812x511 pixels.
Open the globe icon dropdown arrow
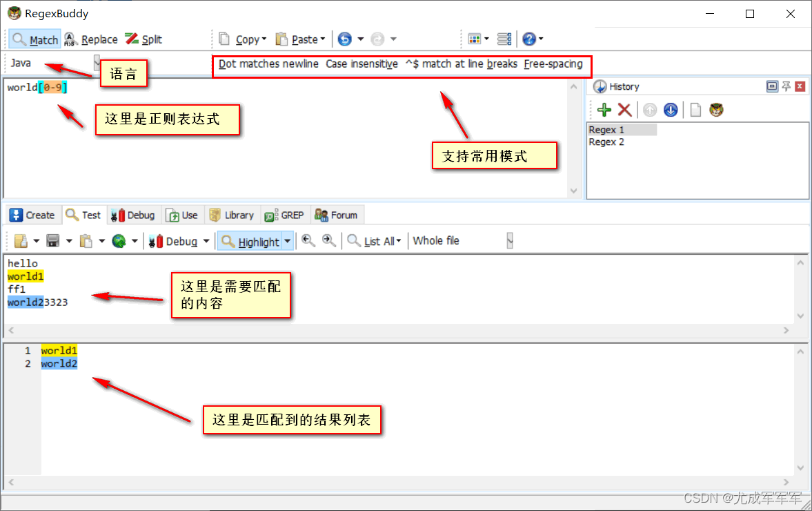135,241
